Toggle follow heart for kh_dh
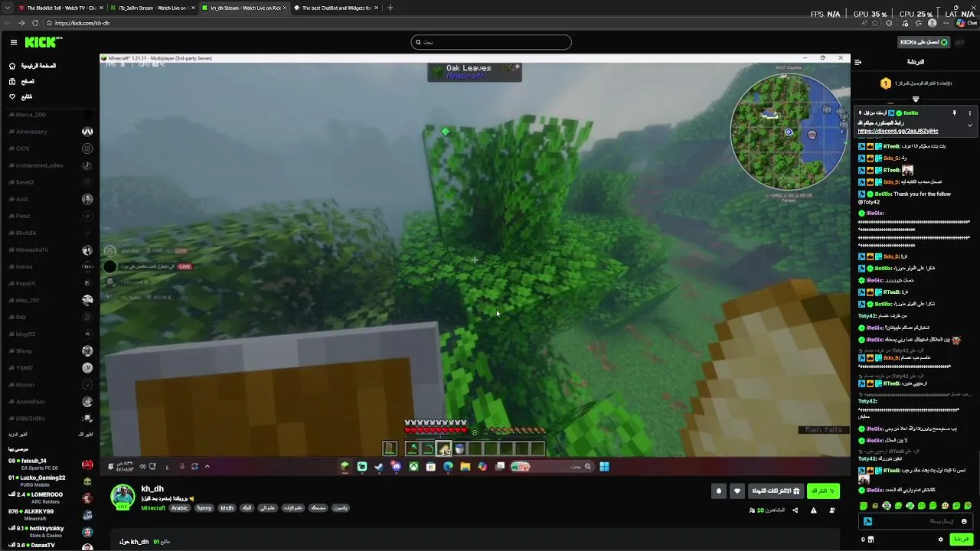 tap(737, 491)
